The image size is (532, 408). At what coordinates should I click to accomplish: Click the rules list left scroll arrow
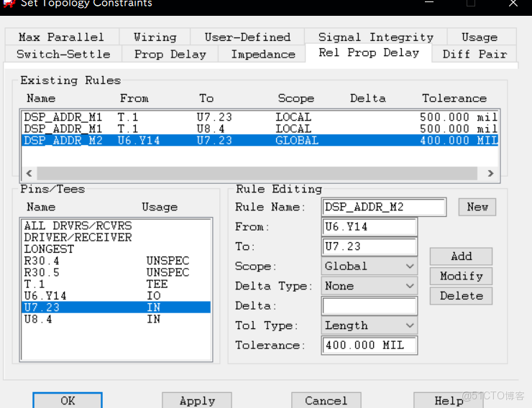[29, 174]
